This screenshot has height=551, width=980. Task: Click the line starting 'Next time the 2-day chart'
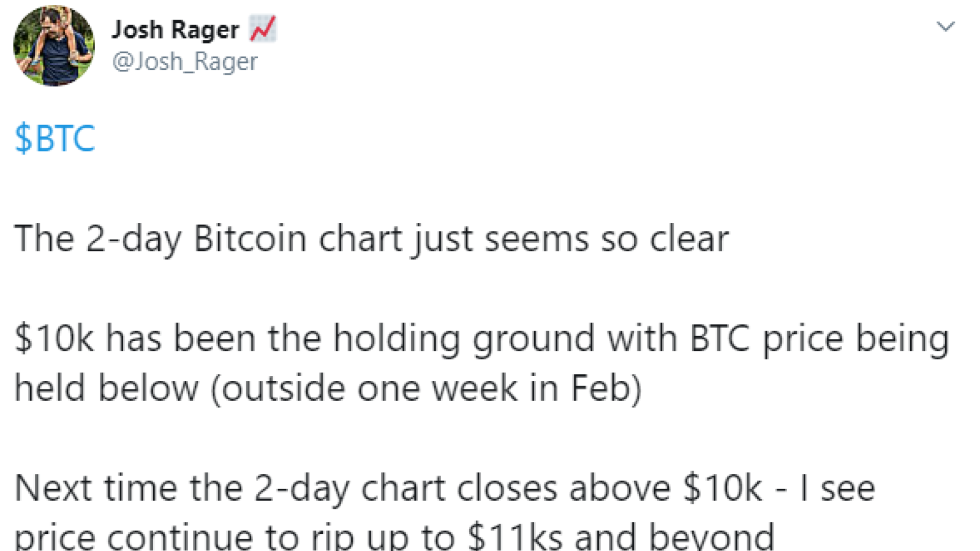click(x=445, y=488)
